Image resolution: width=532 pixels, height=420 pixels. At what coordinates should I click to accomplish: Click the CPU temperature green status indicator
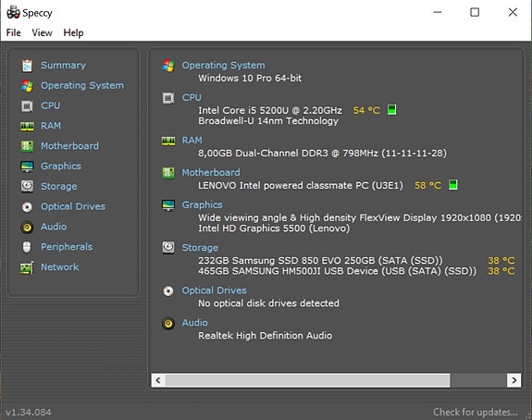392,110
